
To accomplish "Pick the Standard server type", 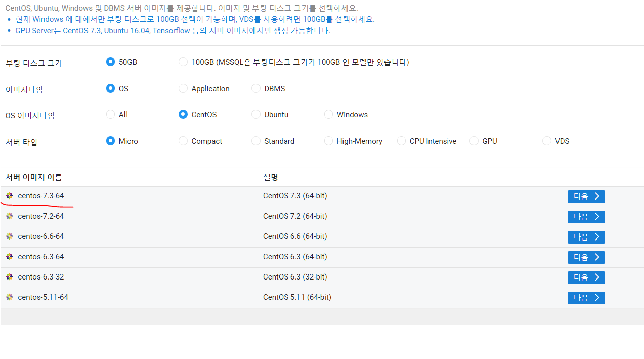I will pyautogui.click(x=256, y=141).
